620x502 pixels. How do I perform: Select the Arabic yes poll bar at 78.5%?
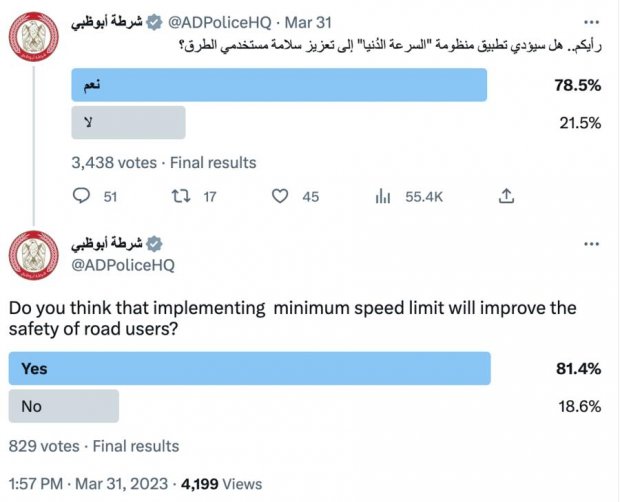[x=279, y=85]
